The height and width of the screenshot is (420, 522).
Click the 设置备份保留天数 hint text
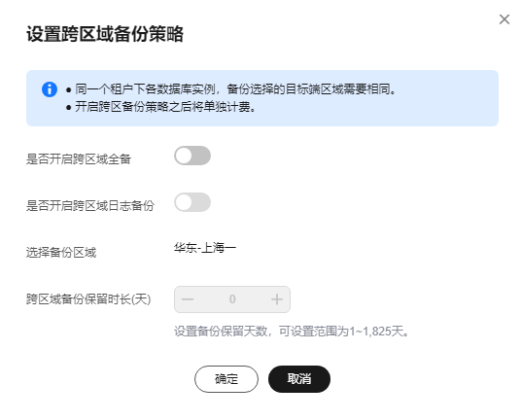221,332
